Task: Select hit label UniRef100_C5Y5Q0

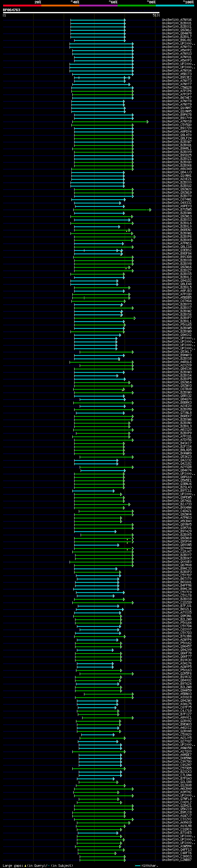Action: [177, 125]
